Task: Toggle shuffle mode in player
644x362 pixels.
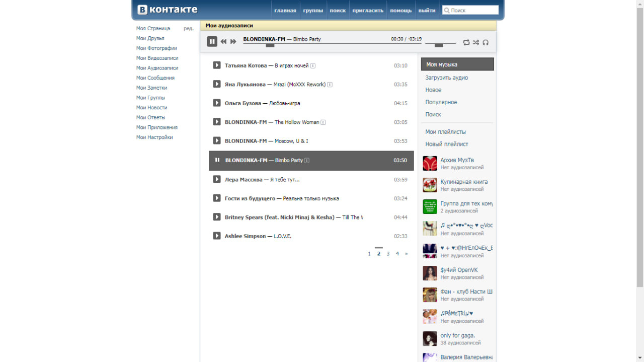Action: (x=476, y=42)
